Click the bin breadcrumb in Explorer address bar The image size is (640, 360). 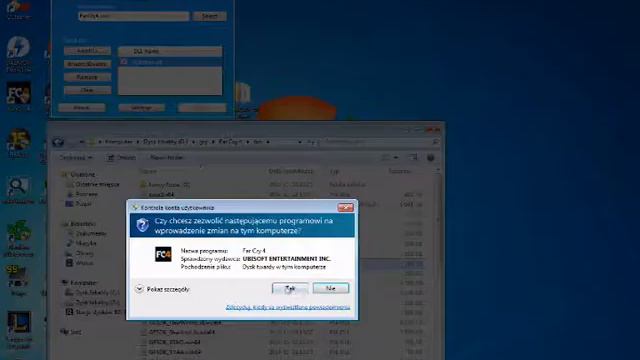point(258,142)
